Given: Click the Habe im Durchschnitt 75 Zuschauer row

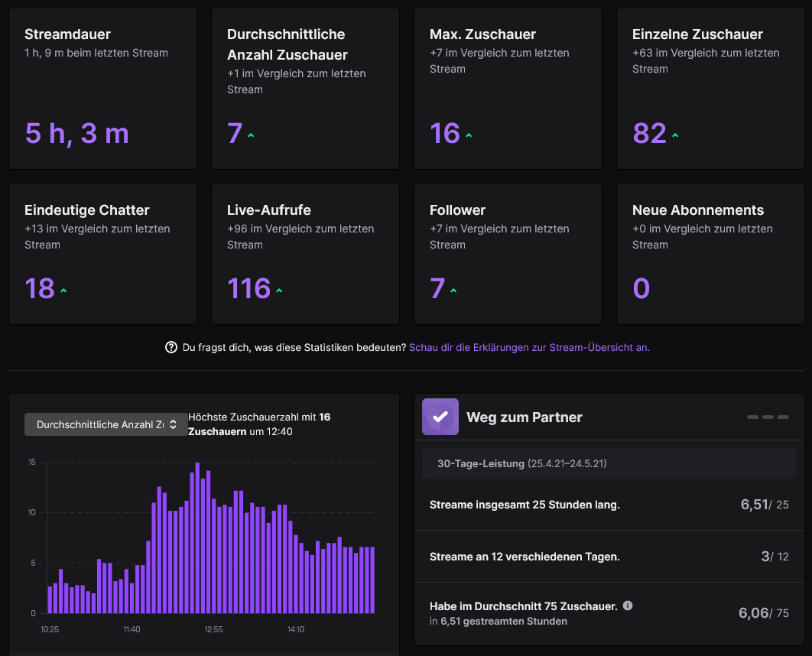Looking at the screenshot, I should (609, 613).
